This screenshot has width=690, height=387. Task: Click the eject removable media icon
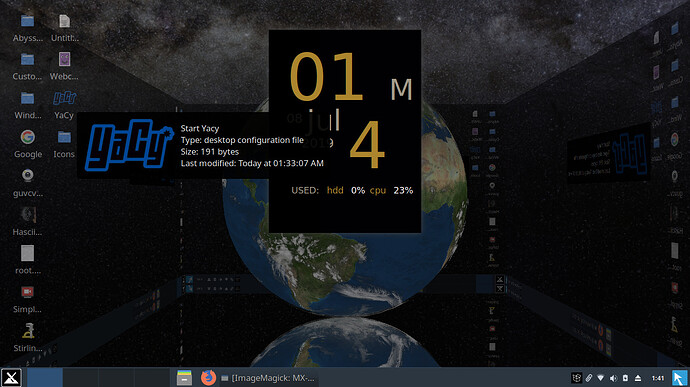638,378
